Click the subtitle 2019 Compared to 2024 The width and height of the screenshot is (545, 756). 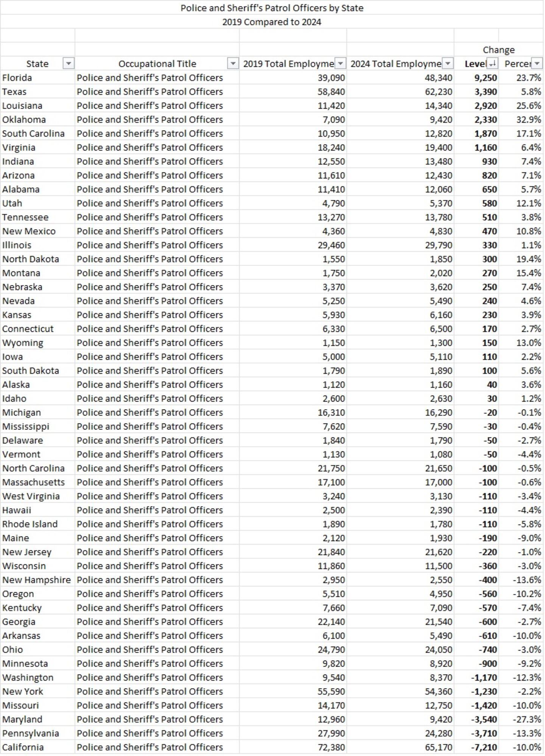pyautogui.click(x=272, y=22)
